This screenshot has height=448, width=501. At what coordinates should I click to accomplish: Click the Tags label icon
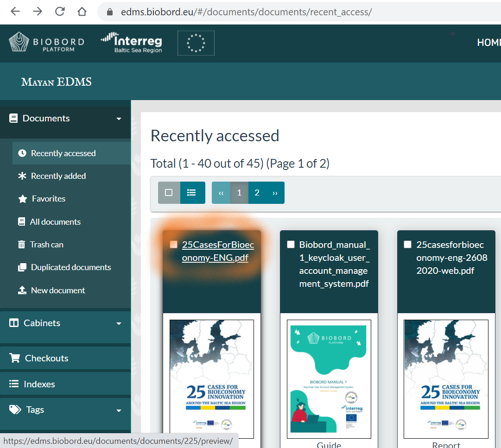tap(15, 410)
